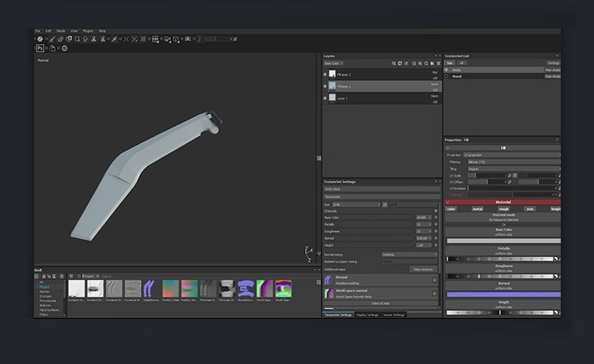The image size is (594, 364).
Task: Click the first tool icon in the top toolbar
Action: (x=40, y=39)
